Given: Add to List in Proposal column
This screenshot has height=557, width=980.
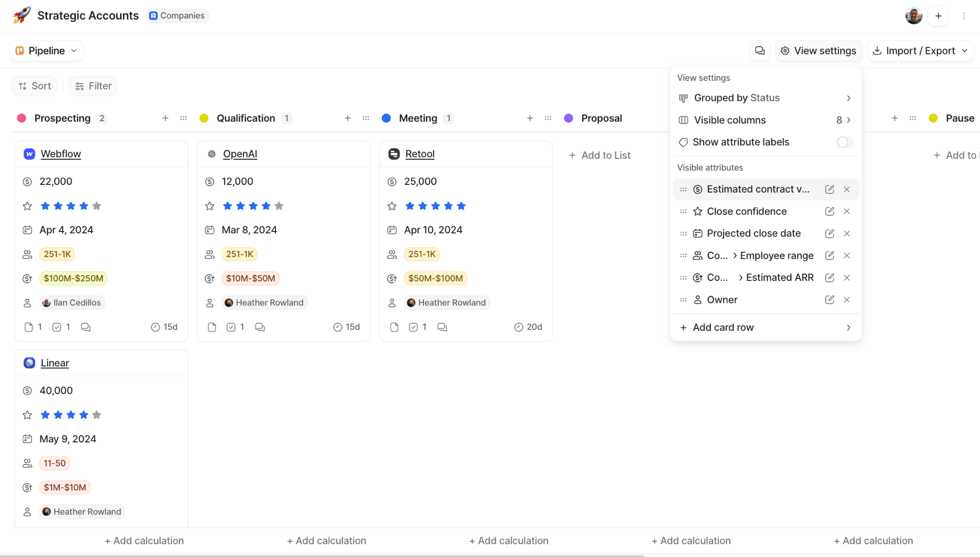Looking at the screenshot, I should 600,155.
